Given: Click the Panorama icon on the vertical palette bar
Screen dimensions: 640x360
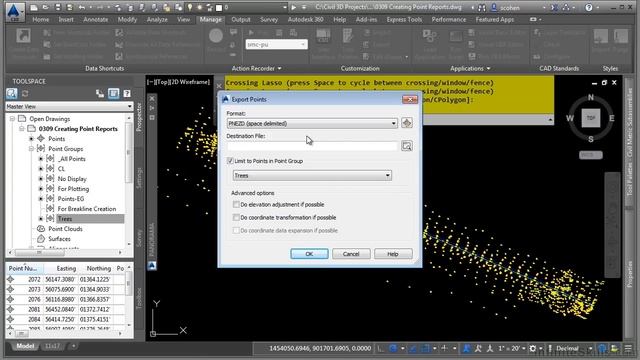Looking at the screenshot, I should [x=152, y=266].
